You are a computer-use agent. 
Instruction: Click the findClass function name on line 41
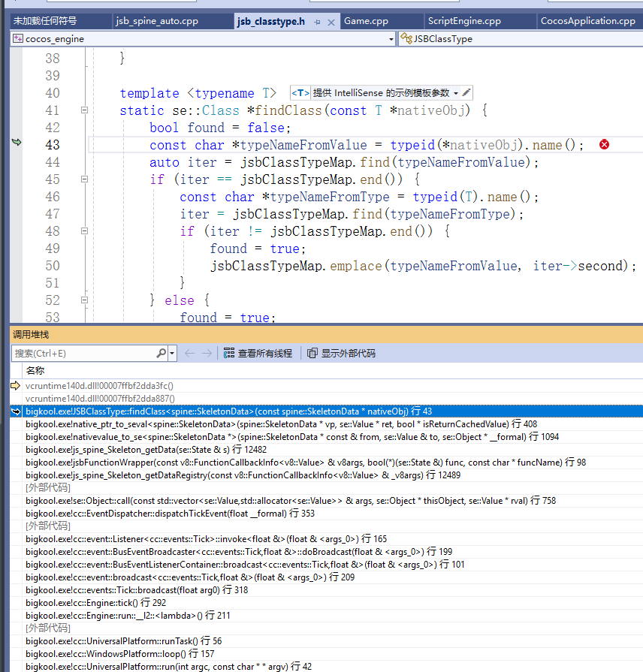click(288, 110)
